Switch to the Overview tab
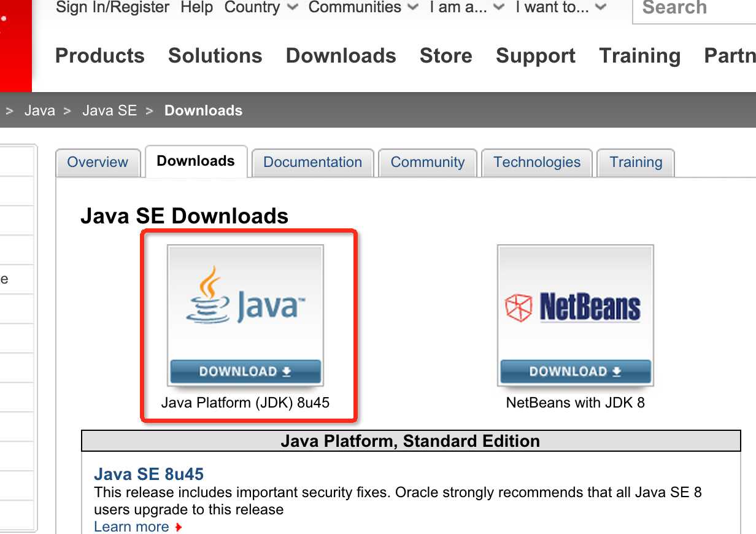Viewport: 756px width, 534px height. pos(98,163)
